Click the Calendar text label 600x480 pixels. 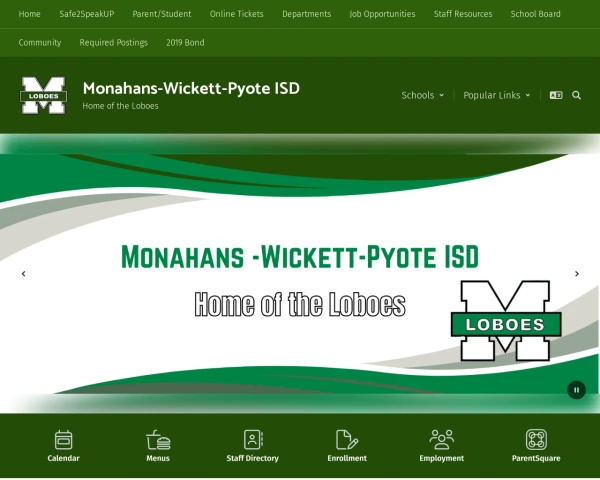coord(63,458)
